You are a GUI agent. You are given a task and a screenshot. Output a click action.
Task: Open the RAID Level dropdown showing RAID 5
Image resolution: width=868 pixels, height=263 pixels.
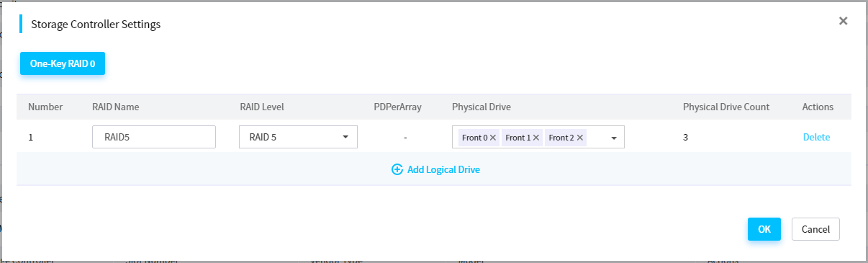point(298,137)
